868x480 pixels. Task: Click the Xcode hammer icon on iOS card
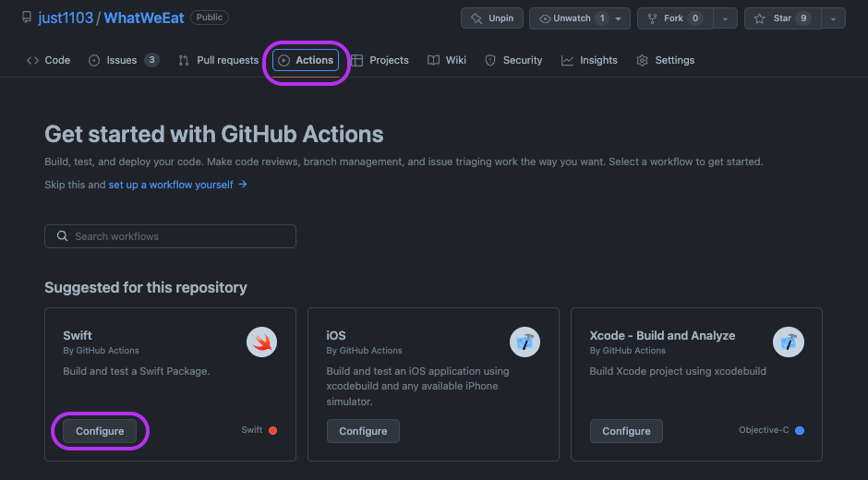[x=524, y=342]
